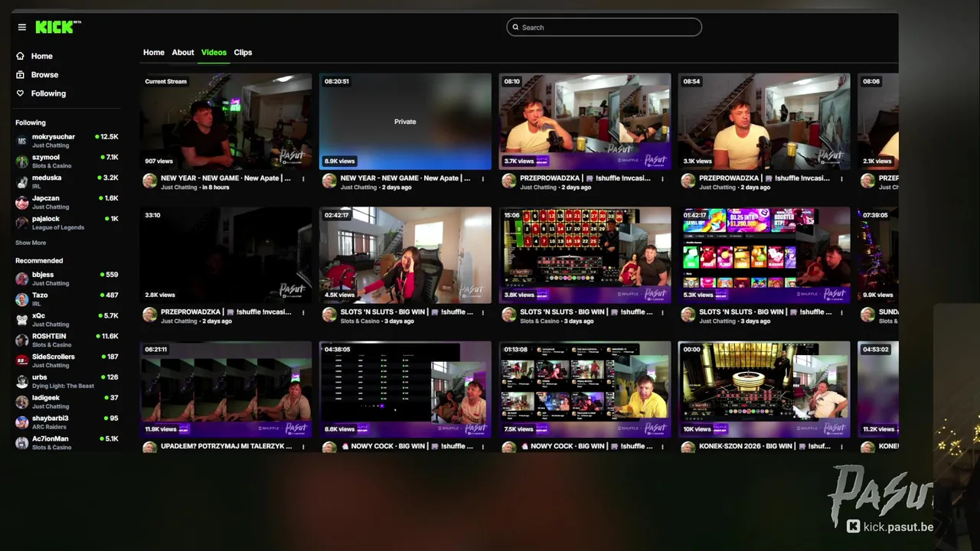Viewport: 980px width, 551px height.
Task: Open the 01:42:17 slots video thumbnail
Action: tap(764, 255)
